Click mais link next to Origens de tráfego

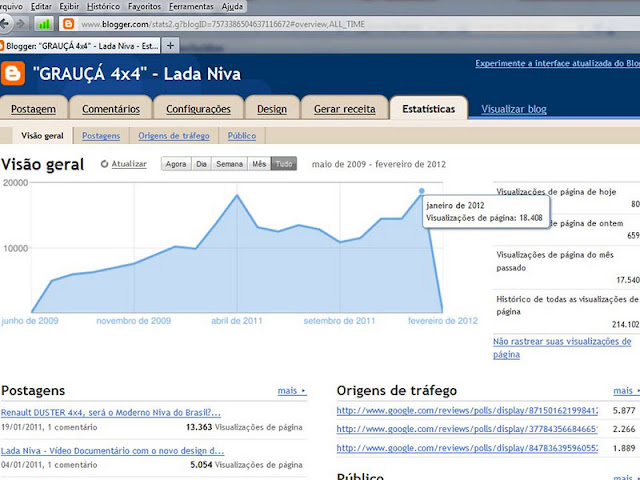coord(626,391)
